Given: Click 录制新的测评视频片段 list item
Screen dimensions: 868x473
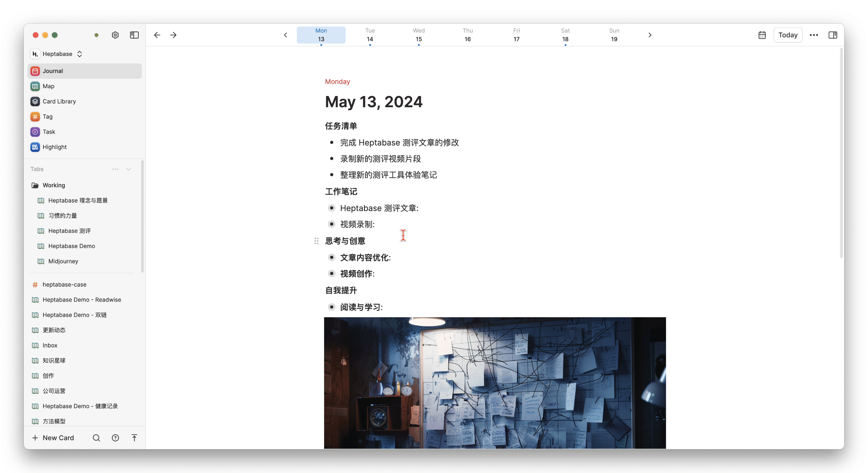Looking at the screenshot, I should click(381, 159).
